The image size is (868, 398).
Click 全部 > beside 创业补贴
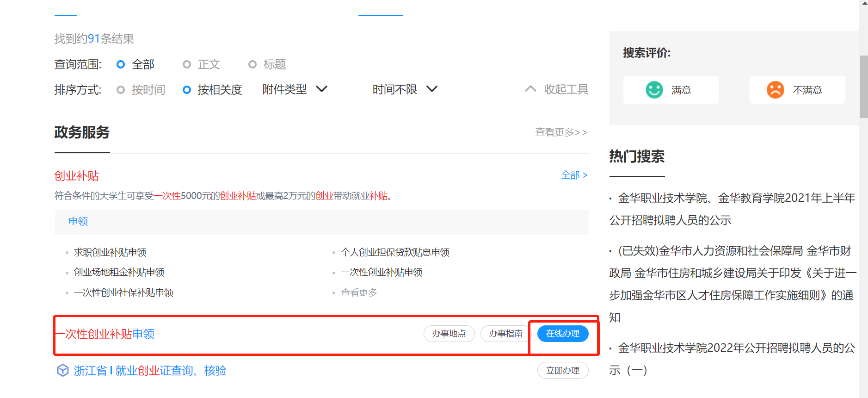pyautogui.click(x=574, y=175)
